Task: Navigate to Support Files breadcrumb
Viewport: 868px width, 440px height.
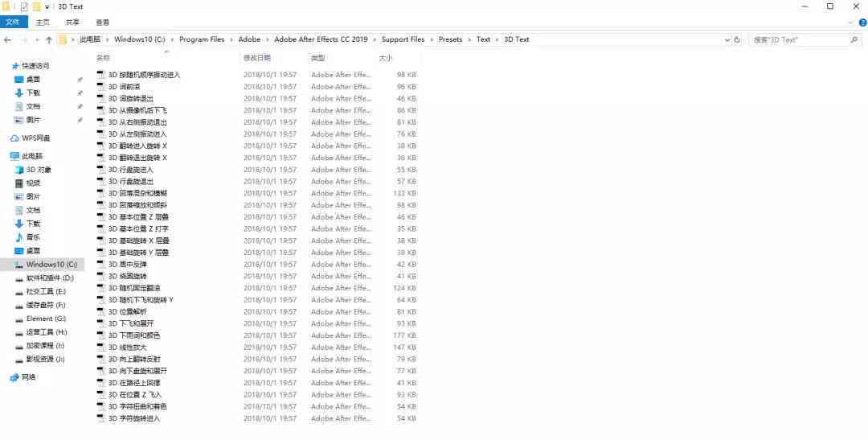Action: (403, 40)
